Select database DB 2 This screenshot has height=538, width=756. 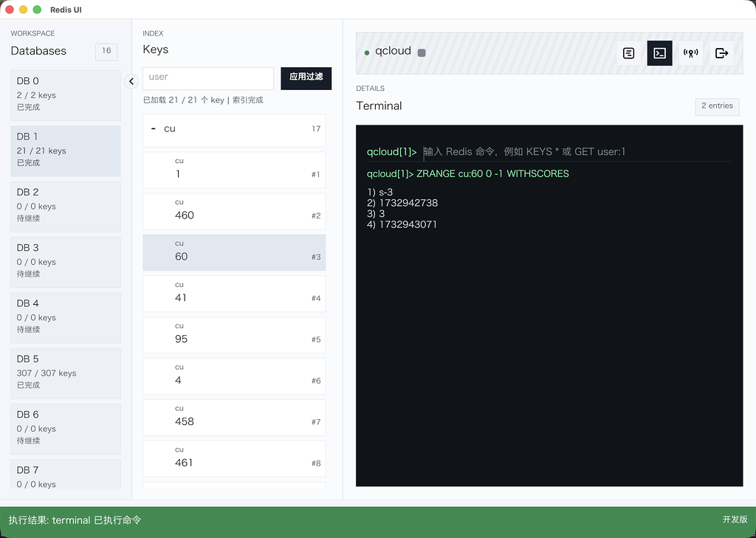(x=66, y=206)
